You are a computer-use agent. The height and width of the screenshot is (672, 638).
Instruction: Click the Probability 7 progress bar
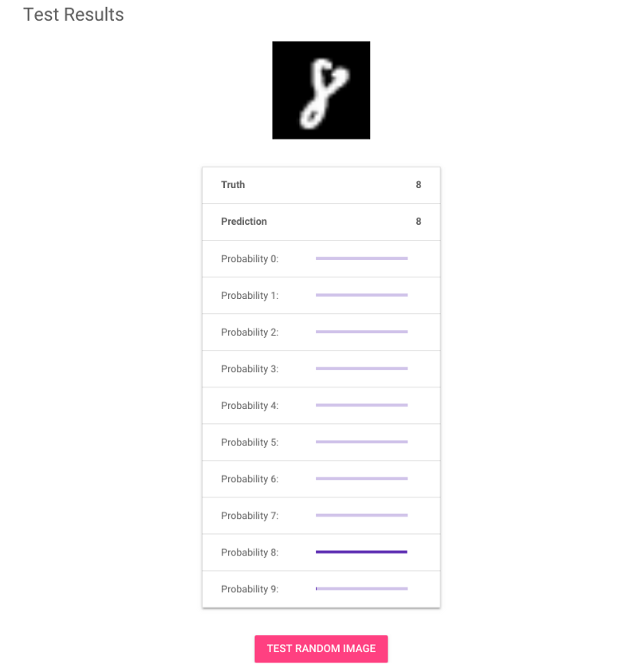[361, 515]
